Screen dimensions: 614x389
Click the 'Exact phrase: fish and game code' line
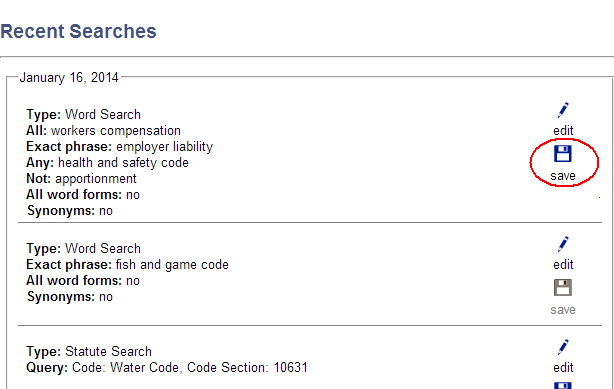click(127, 265)
